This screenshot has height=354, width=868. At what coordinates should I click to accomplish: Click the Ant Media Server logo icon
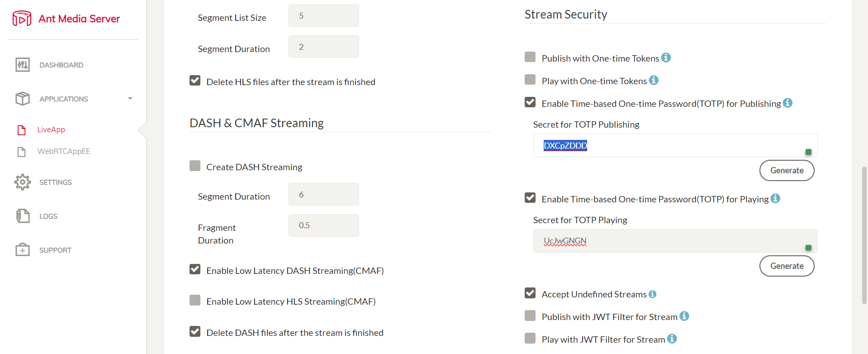point(22,19)
